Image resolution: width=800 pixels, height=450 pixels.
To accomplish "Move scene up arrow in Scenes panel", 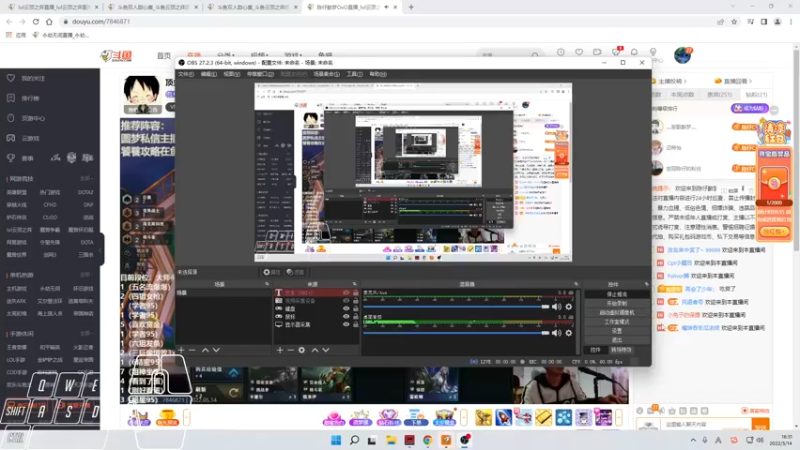I will pyautogui.click(x=205, y=350).
